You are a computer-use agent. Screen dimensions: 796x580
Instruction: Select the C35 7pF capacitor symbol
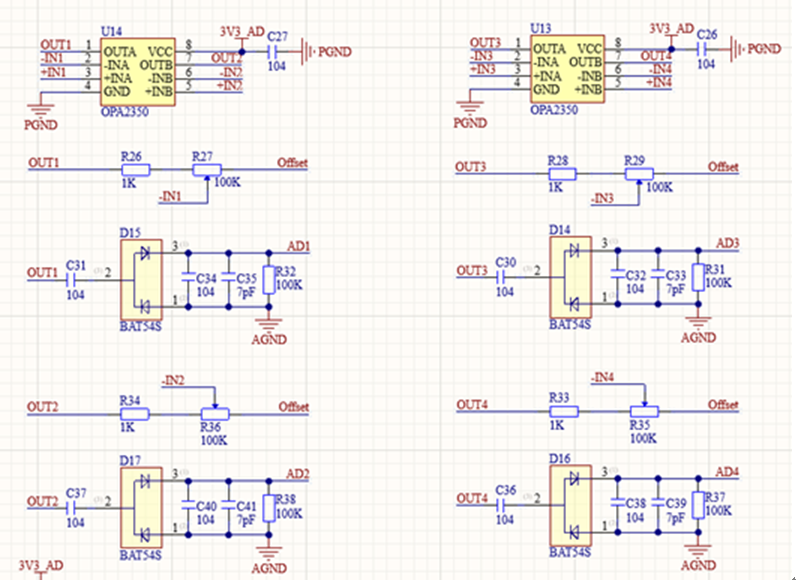pyautogui.click(x=228, y=277)
